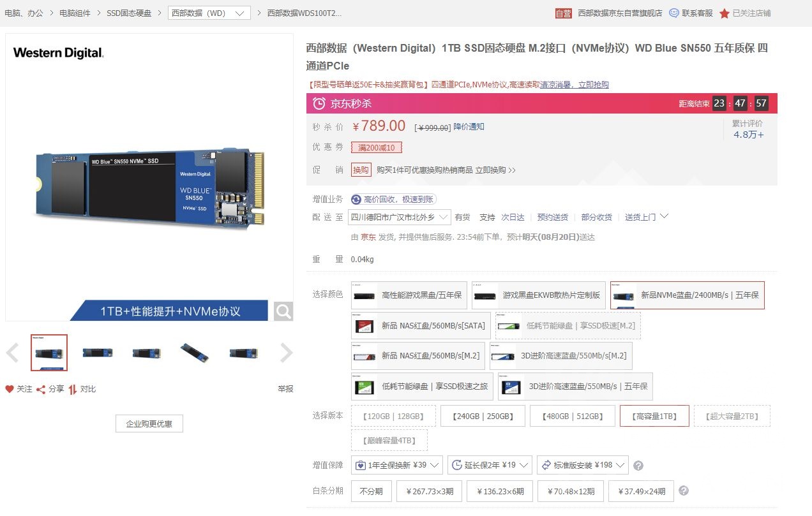Viewport: 812px width, 516px height.
Task: Click the 电脑组件 breadcrumb item
Action: pyautogui.click(x=75, y=12)
